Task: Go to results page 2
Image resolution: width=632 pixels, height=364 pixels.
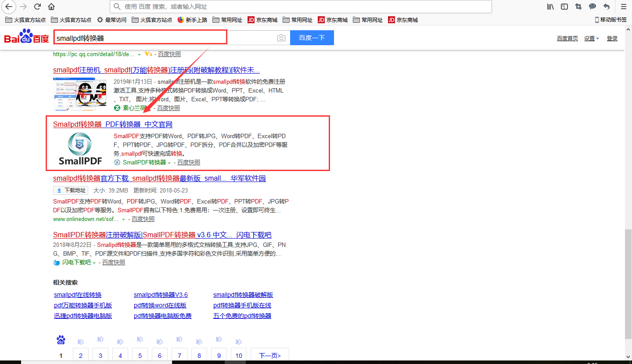Action: [x=81, y=355]
